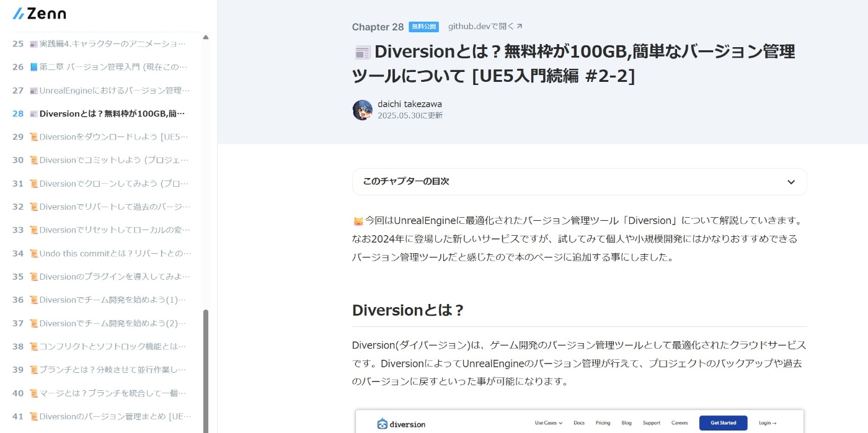Click the chevron on the table of contents

point(791,182)
